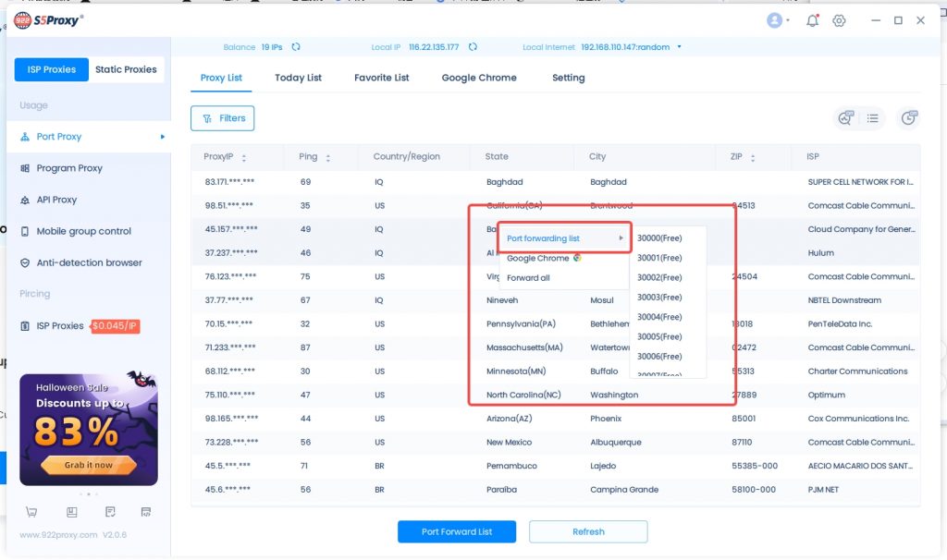Open the notifications bell
947x560 pixels.
[x=812, y=20]
